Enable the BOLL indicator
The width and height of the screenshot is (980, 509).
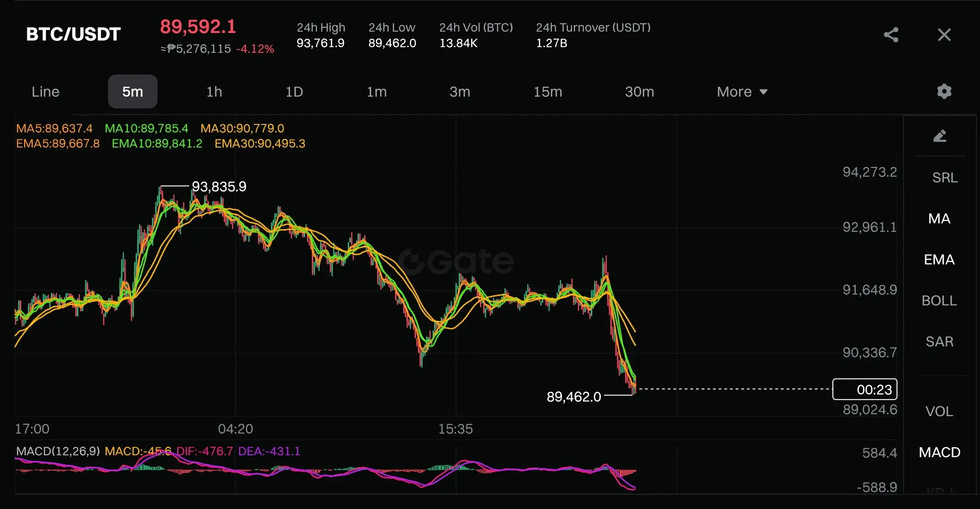pos(939,301)
